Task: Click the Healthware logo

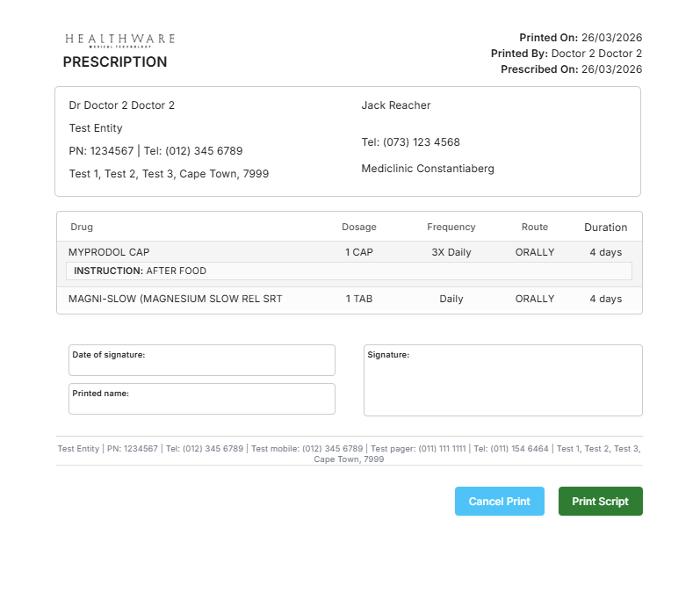Action: point(120,40)
